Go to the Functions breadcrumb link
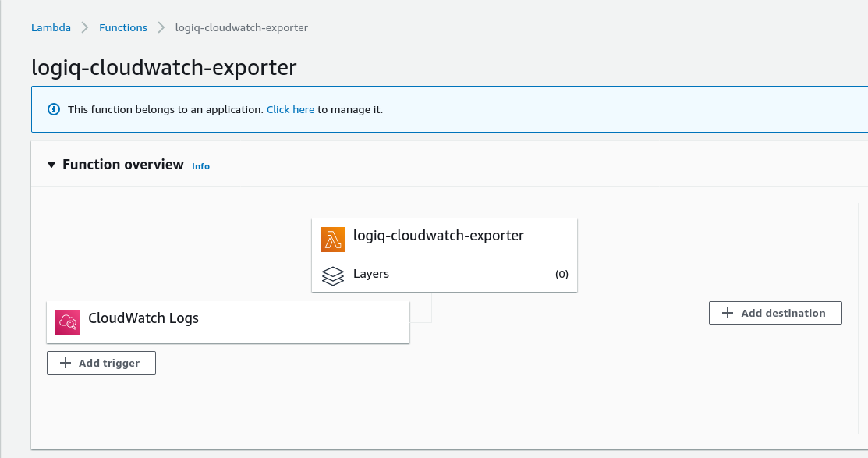Screen dimensions: 868x458 (123, 27)
